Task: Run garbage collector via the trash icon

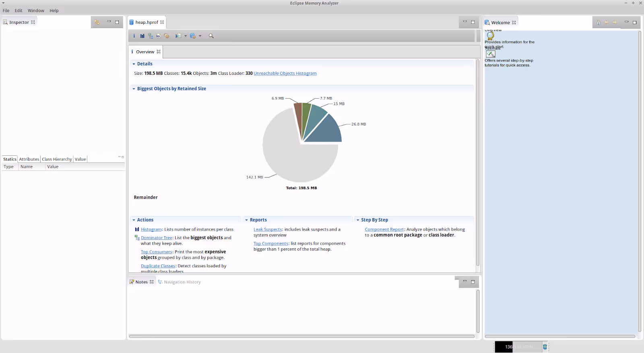Action: point(545,347)
